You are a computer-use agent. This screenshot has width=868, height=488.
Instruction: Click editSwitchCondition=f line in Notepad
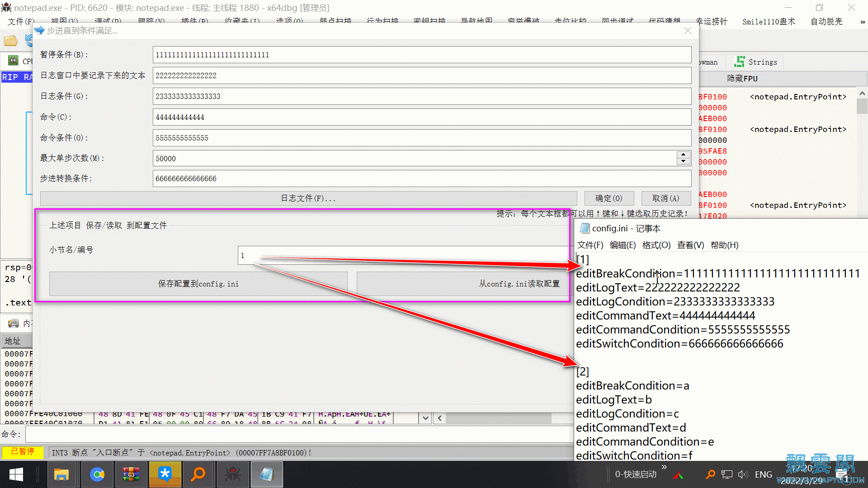tap(634, 455)
